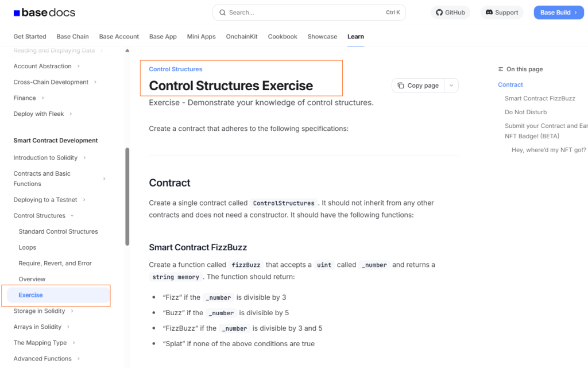
Task: Open the Copy page options dropdown
Action: pyautogui.click(x=451, y=86)
